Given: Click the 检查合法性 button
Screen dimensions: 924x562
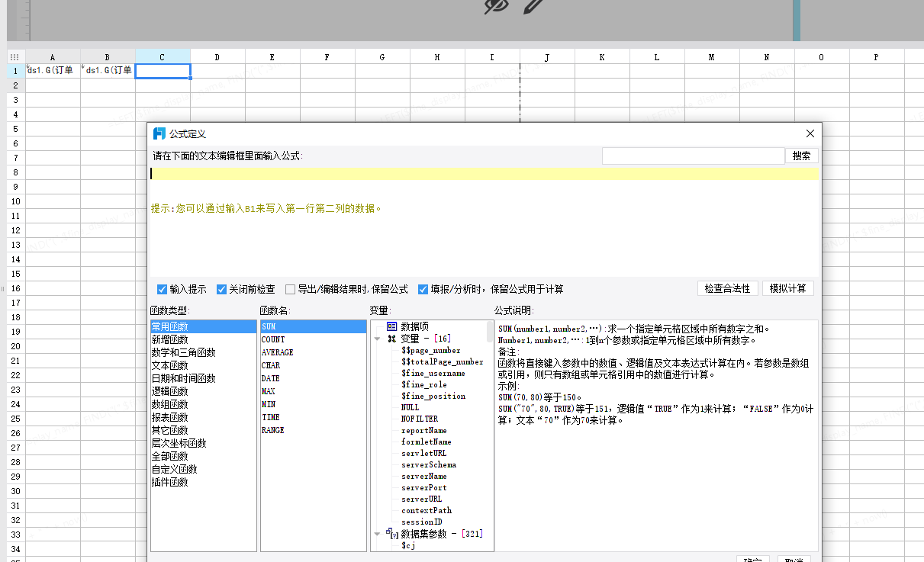Looking at the screenshot, I should [x=728, y=289].
